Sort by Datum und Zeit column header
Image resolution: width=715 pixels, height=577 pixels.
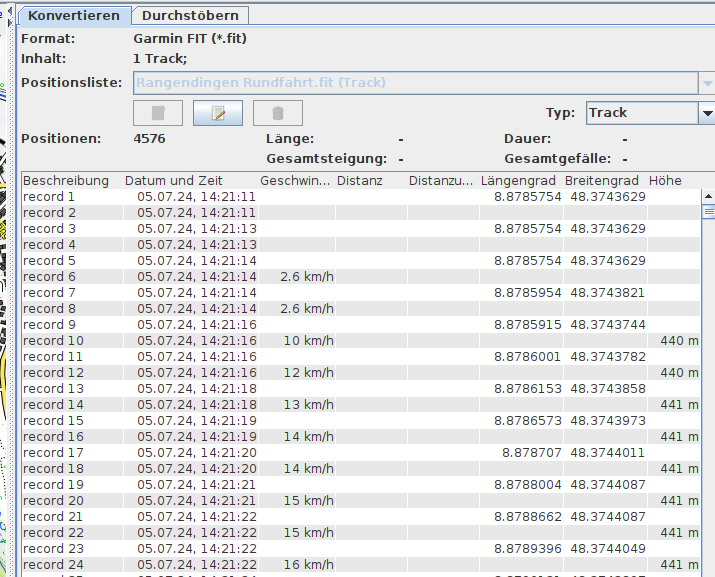coord(174,181)
